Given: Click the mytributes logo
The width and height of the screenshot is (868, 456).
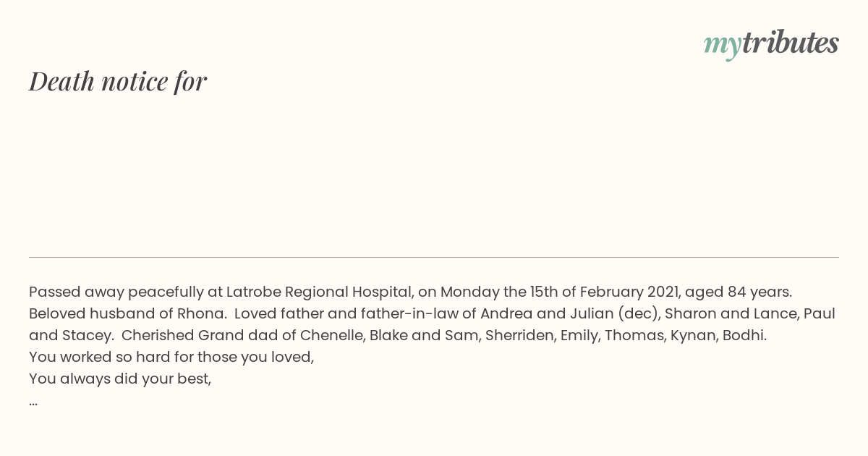Looking at the screenshot, I should point(771,44).
